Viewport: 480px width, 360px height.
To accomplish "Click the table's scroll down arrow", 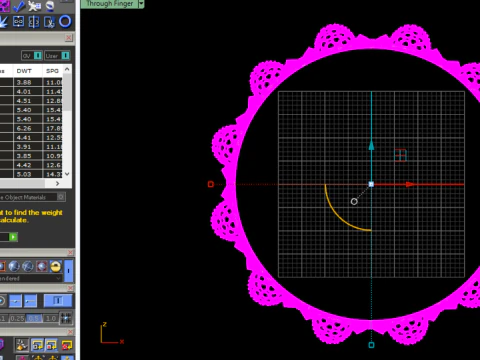I will tap(67, 174).
